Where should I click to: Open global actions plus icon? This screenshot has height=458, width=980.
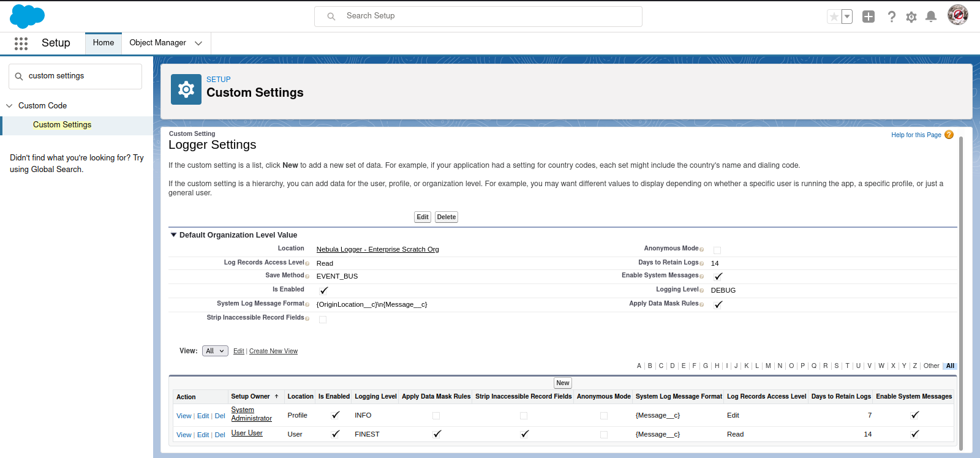(x=869, y=17)
